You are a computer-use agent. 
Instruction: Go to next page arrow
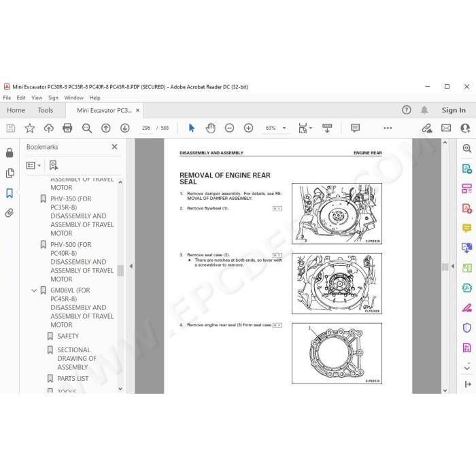click(124, 128)
